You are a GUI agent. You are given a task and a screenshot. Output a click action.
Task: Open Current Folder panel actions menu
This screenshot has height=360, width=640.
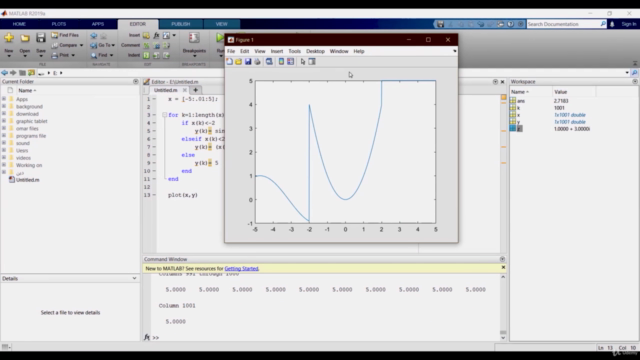[x=136, y=82]
